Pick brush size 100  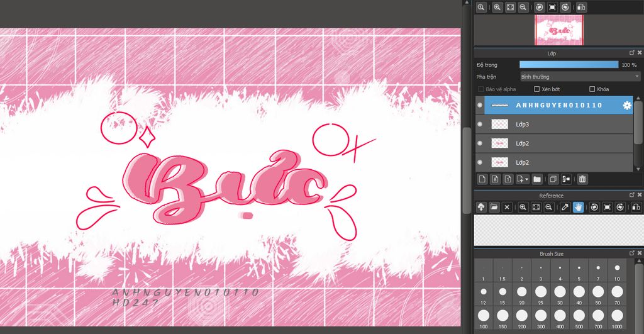tap(484, 318)
